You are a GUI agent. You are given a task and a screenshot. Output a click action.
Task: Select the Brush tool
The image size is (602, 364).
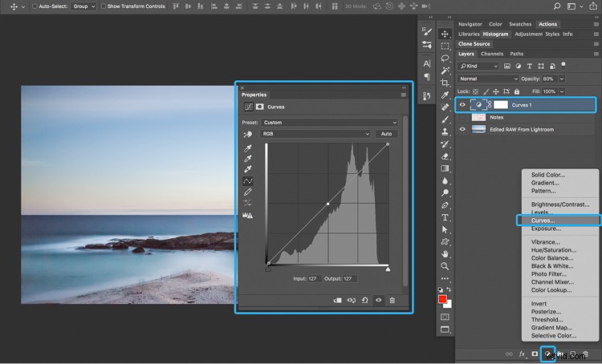tap(445, 119)
